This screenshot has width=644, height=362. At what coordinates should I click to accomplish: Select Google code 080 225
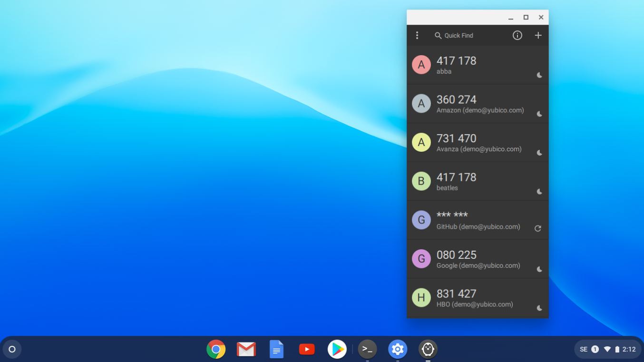[x=457, y=255]
